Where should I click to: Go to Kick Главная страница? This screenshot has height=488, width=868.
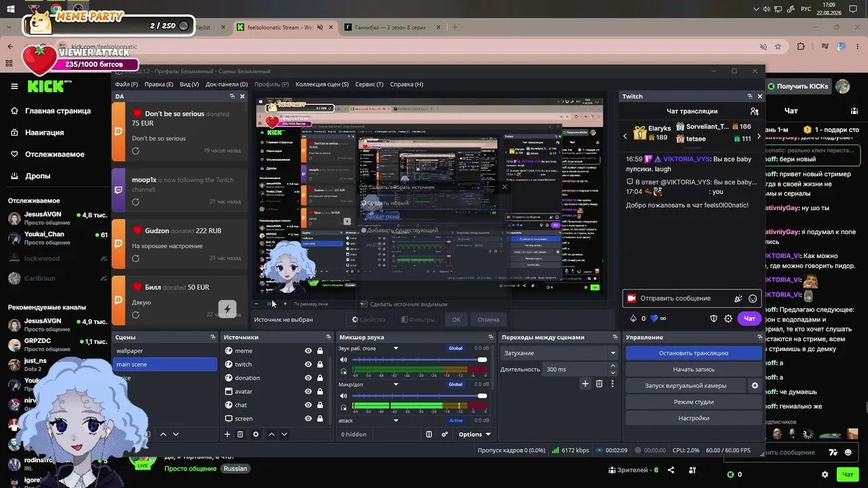(x=58, y=111)
